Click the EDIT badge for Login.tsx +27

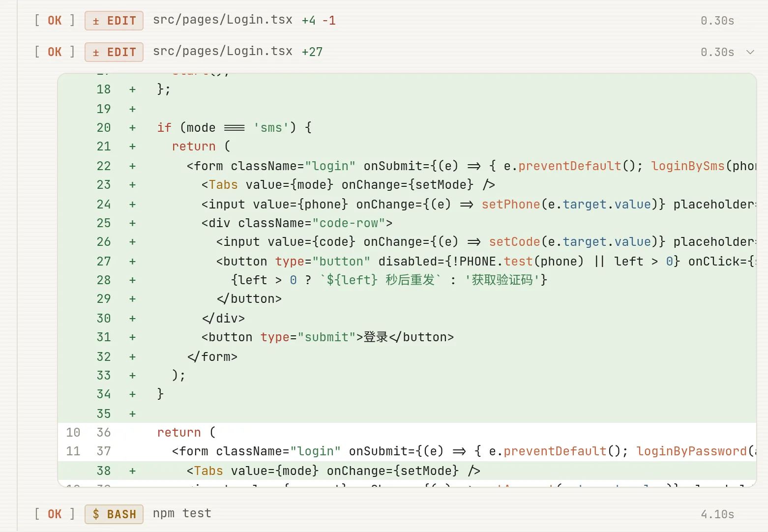(x=114, y=52)
